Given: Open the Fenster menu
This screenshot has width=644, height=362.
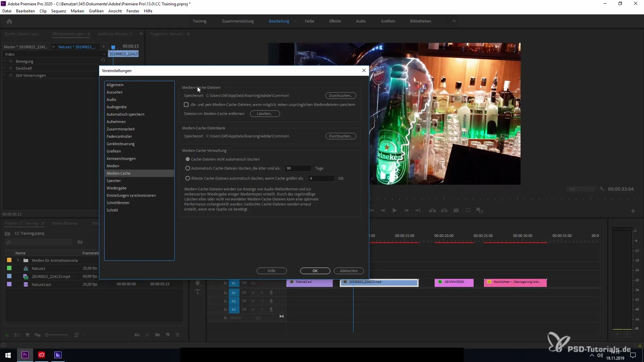Looking at the screenshot, I should coord(133,11).
